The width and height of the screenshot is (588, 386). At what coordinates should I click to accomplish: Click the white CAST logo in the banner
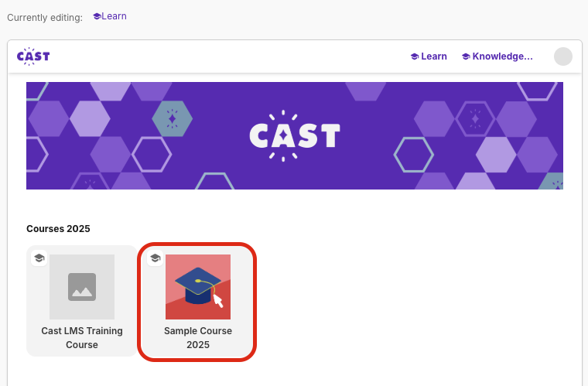click(295, 135)
